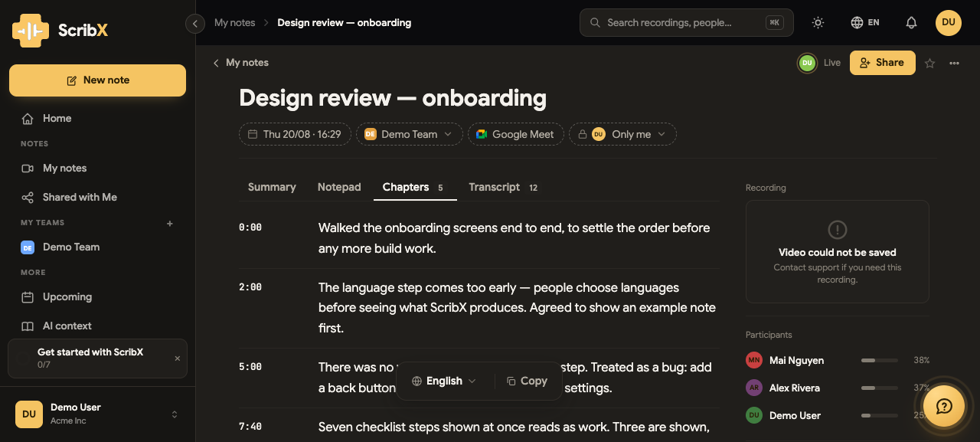Click the Share button
The height and width of the screenshot is (442, 980).
click(x=883, y=63)
